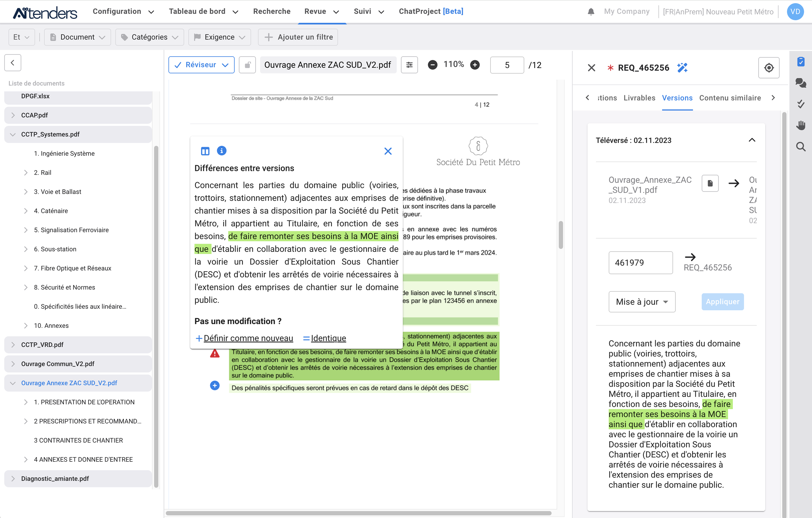
Task: Select the hand tool in right sidebar
Action: pyautogui.click(x=800, y=125)
